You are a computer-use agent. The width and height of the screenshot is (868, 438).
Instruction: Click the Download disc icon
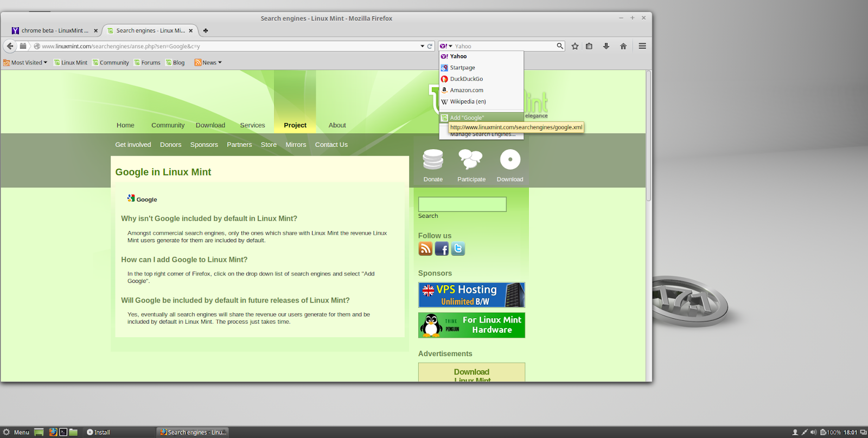510,159
